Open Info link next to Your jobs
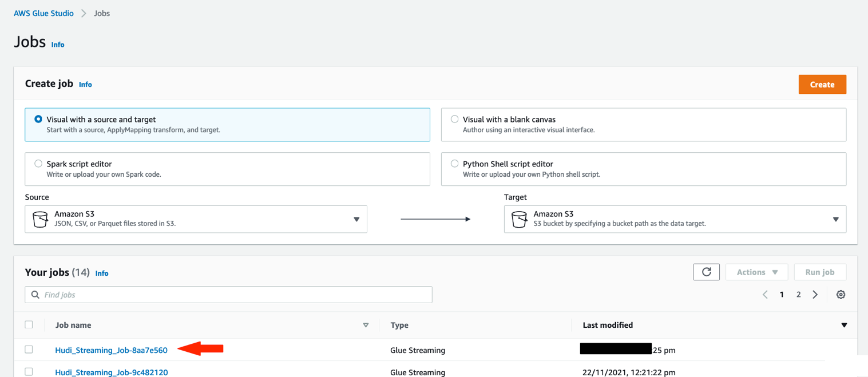This screenshot has width=868, height=377. [102, 273]
